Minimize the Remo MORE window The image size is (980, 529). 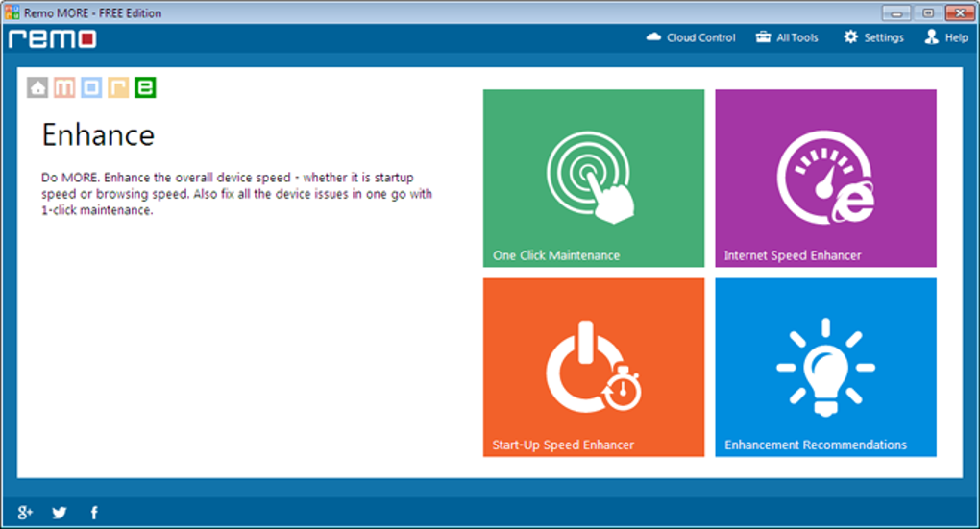pos(896,12)
